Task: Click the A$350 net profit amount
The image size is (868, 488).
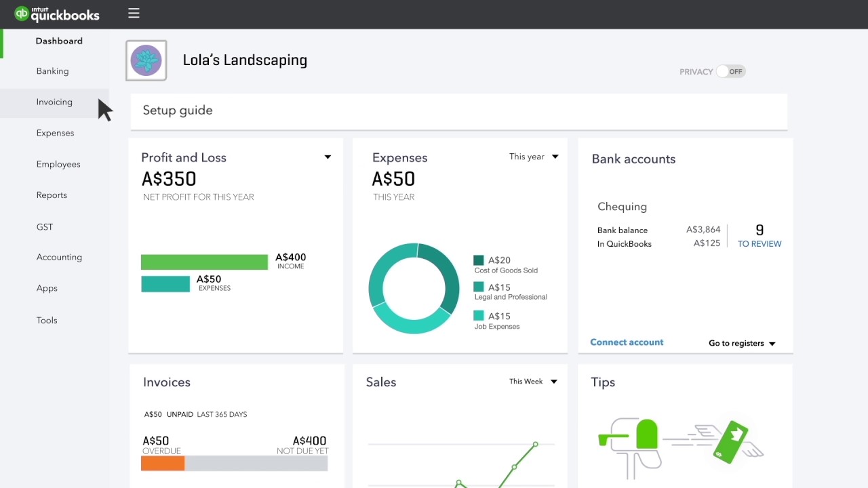Action: click(169, 179)
